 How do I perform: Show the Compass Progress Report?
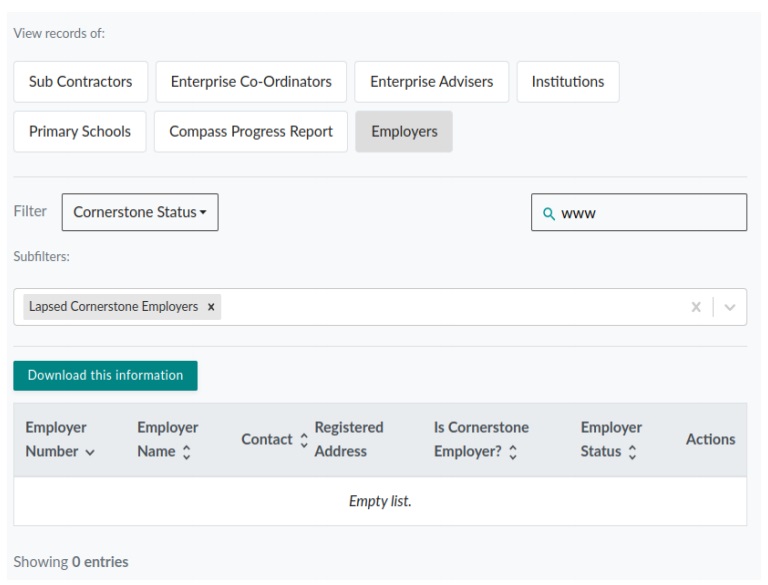251,132
